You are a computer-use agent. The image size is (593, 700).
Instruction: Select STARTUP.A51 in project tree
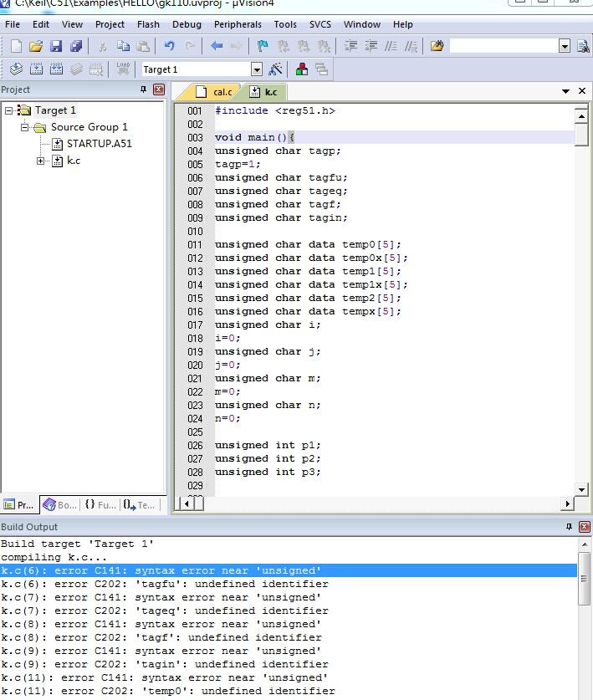tap(100, 144)
